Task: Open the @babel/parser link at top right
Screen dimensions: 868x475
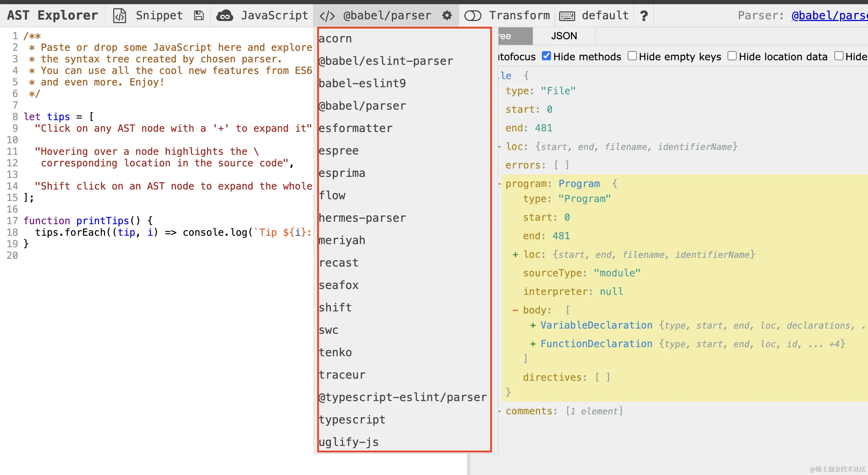Action: pyautogui.click(x=829, y=16)
